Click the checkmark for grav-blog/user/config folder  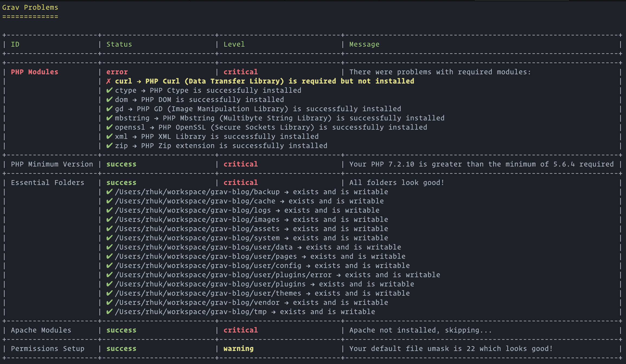point(109,266)
